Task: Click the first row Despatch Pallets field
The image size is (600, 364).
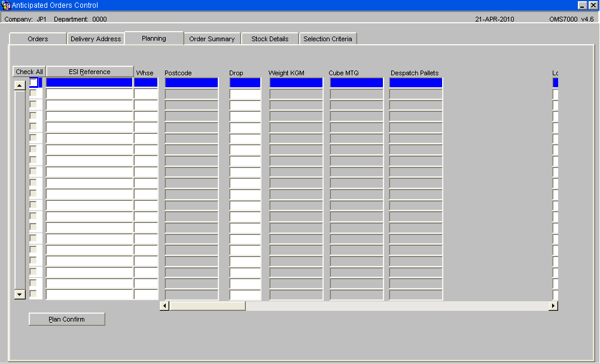Action: point(416,82)
